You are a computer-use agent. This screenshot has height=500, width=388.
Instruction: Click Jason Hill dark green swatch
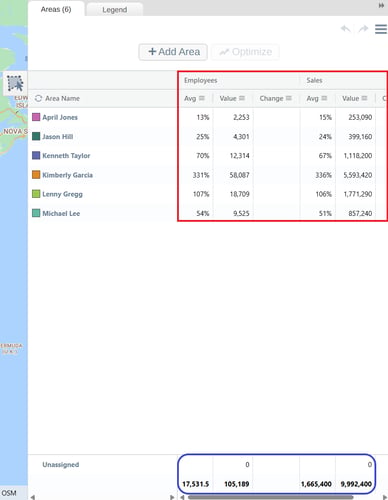point(36,136)
